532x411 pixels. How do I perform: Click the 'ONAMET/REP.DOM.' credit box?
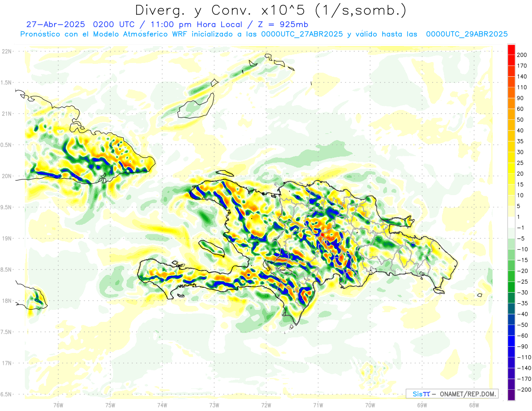point(452,394)
